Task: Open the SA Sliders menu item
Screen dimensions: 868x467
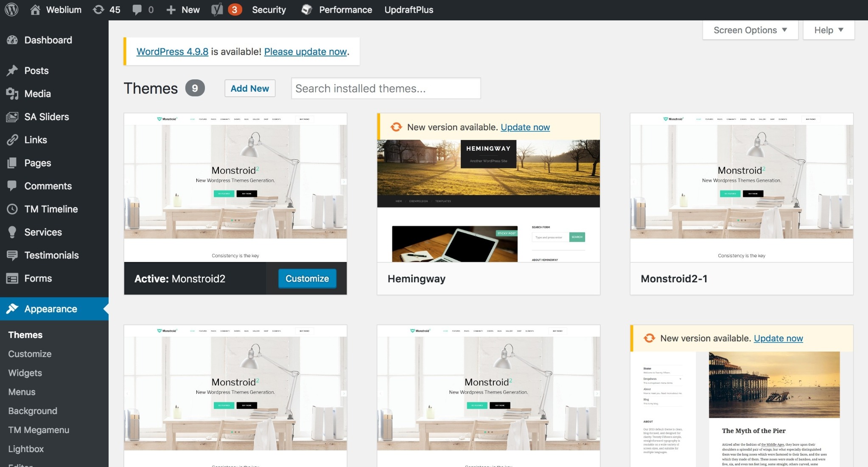Action: [47, 117]
